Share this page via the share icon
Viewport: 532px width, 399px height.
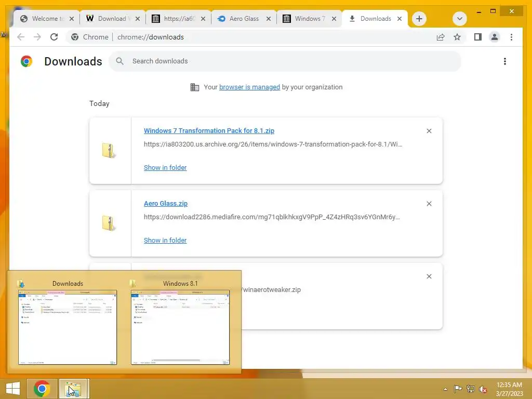click(441, 37)
